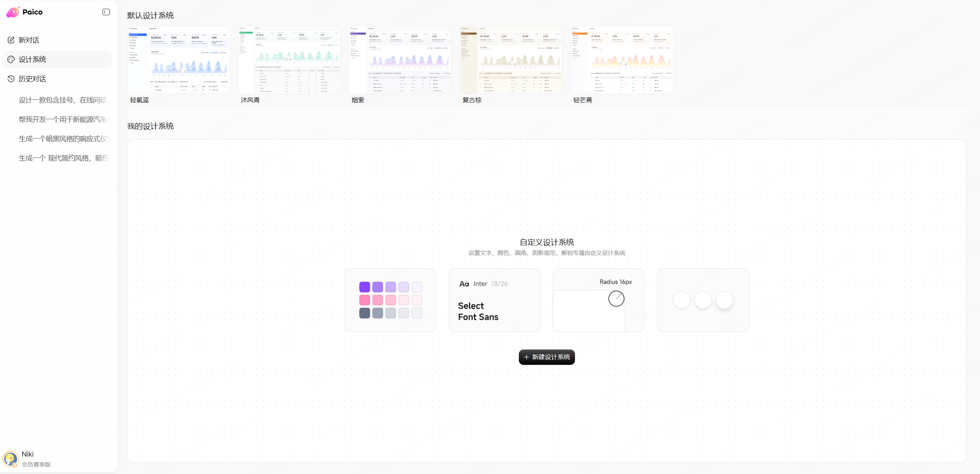
Task: Click the third shadow circle
Action: [x=724, y=300]
